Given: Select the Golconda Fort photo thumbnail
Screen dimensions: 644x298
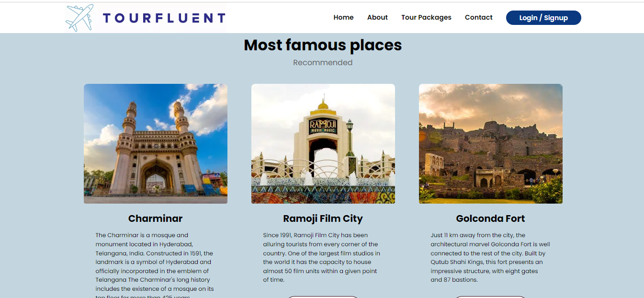Looking at the screenshot, I should [491, 144].
